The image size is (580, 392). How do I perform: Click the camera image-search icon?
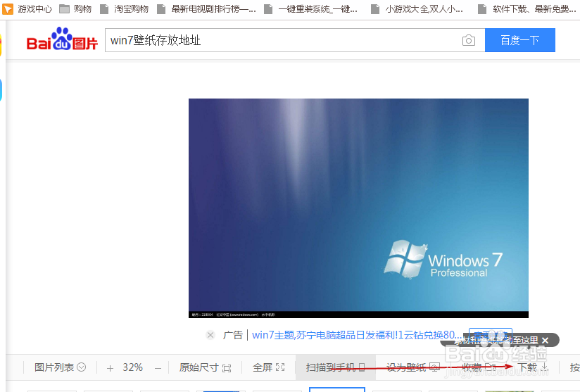pyautogui.click(x=469, y=40)
